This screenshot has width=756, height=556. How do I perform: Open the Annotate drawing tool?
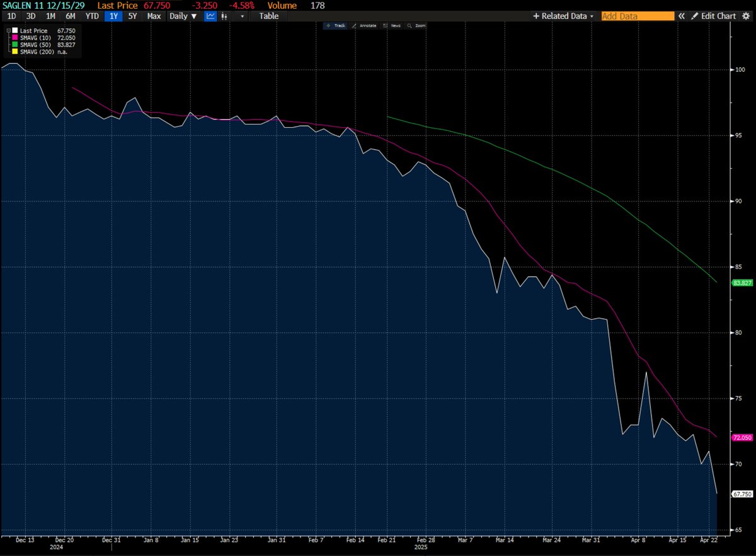tap(368, 25)
